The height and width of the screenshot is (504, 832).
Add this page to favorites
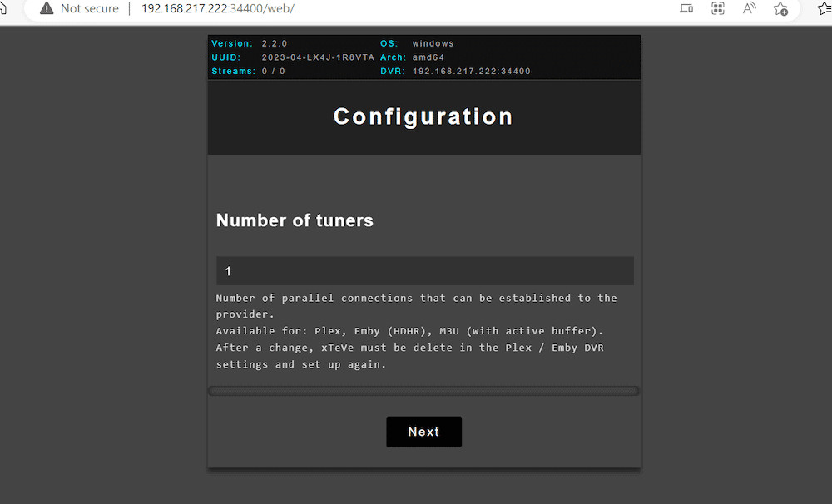(780, 8)
